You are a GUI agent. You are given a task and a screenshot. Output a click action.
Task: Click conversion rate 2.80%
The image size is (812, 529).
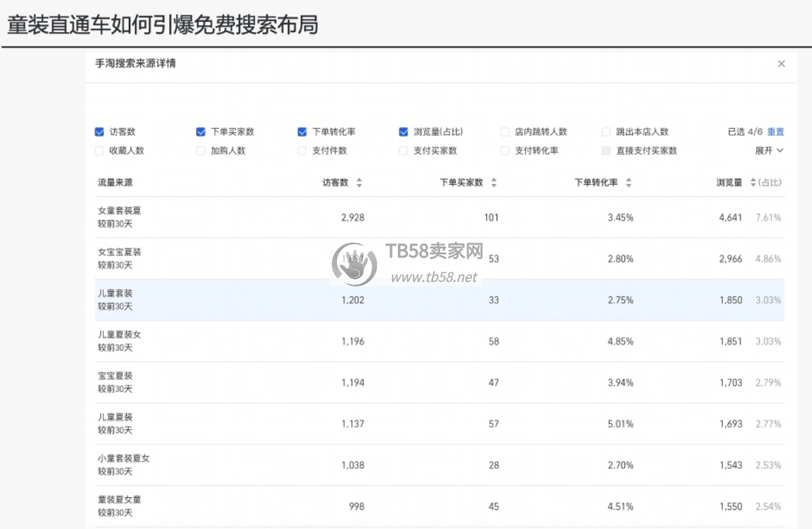point(620,259)
